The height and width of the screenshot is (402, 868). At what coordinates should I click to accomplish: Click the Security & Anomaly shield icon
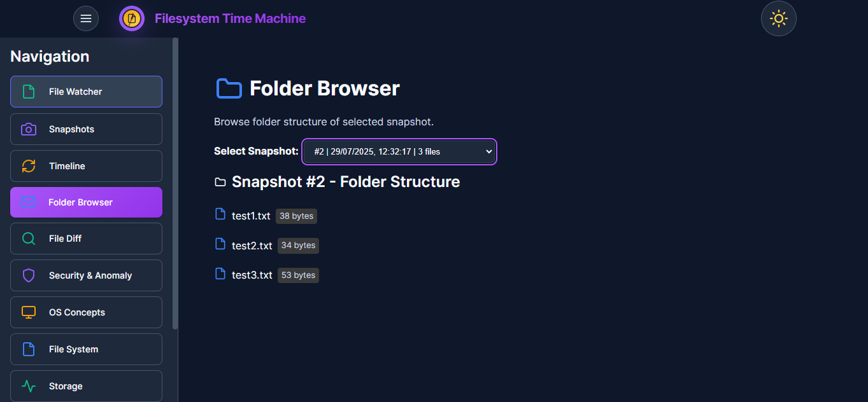pyautogui.click(x=29, y=275)
